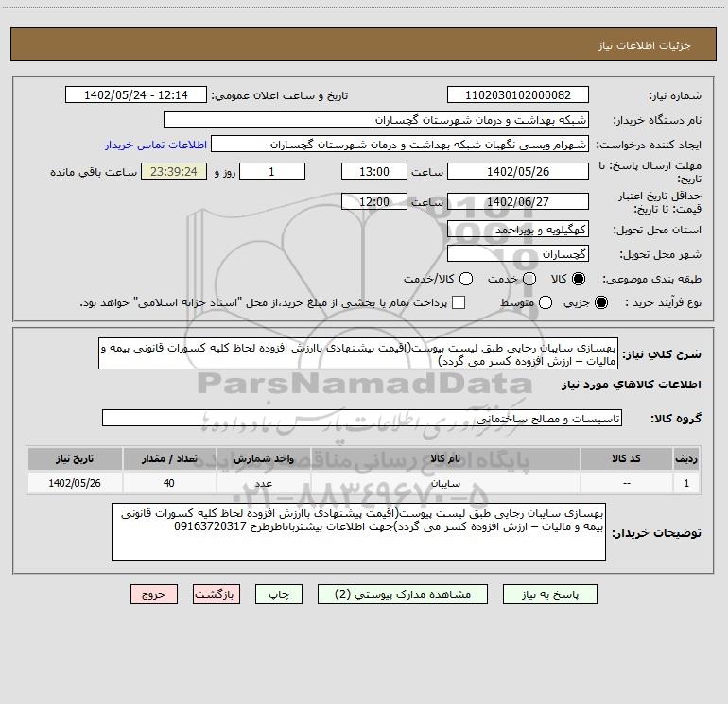Image resolution: width=728 pixels, height=704 pixels.
Task: Click the واحد شمارش column header
Action: click(263, 458)
